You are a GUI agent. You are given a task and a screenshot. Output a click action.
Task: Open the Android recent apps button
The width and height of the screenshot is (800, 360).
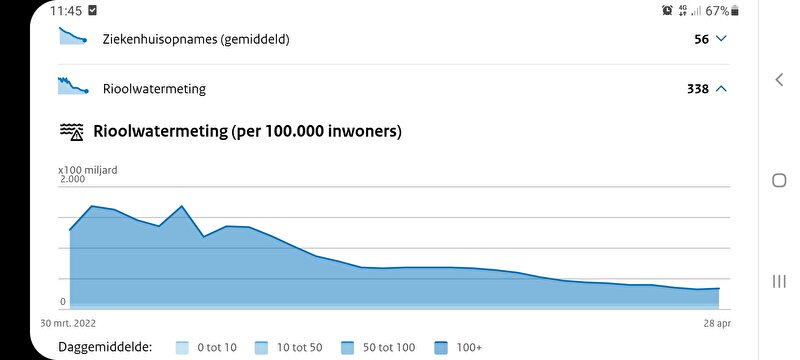coord(779,281)
